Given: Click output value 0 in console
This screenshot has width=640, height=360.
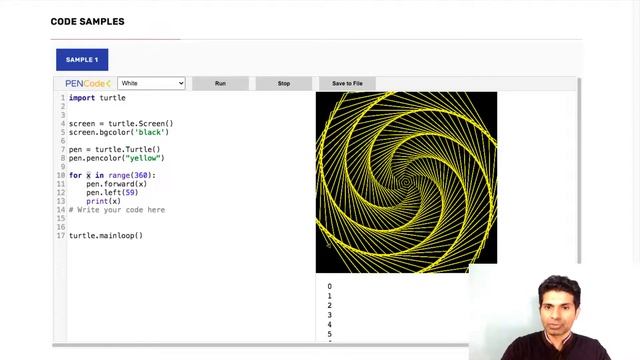Looking at the screenshot, I should (x=329, y=287).
